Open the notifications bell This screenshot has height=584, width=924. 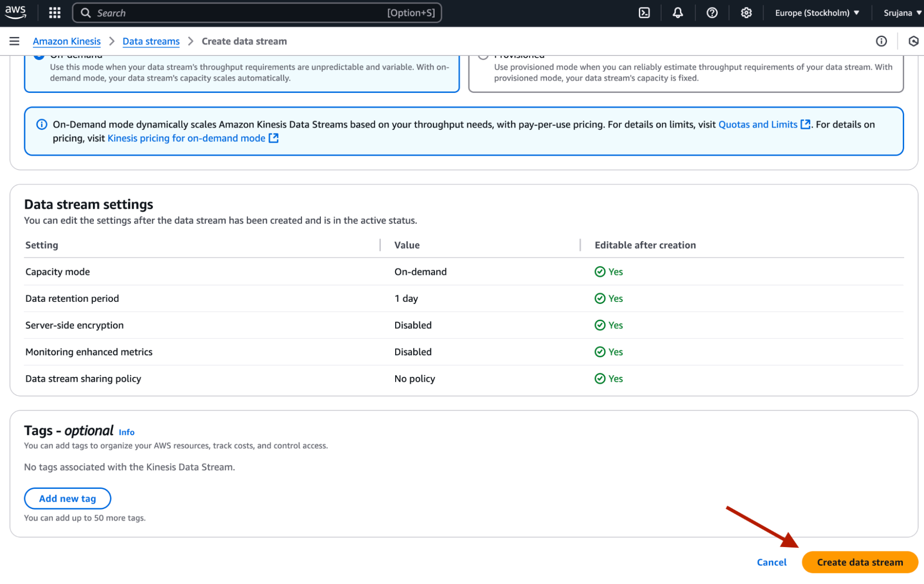click(x=678, y=13)
